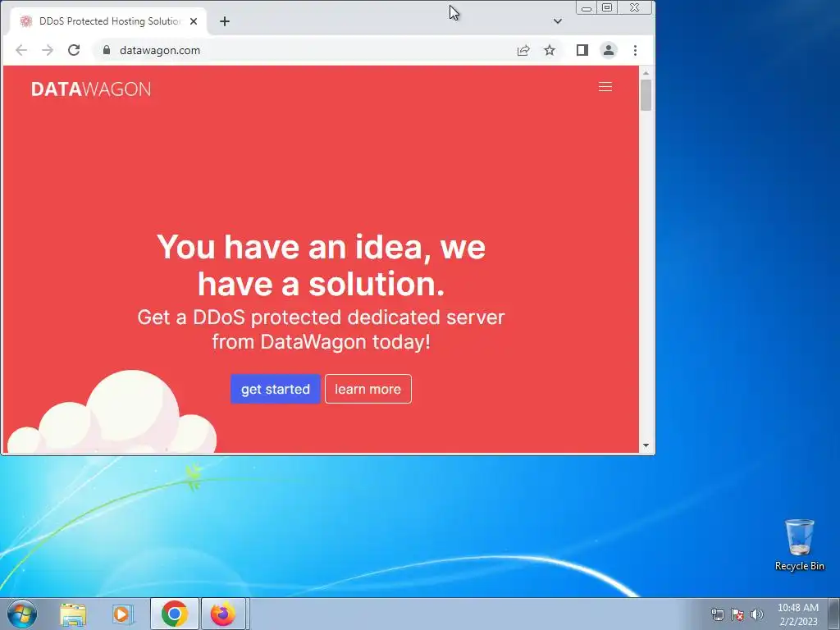Open the Windows Start menu
Image resolution: width=840 pixels, height=630 pixels.
tap(22, 614)
